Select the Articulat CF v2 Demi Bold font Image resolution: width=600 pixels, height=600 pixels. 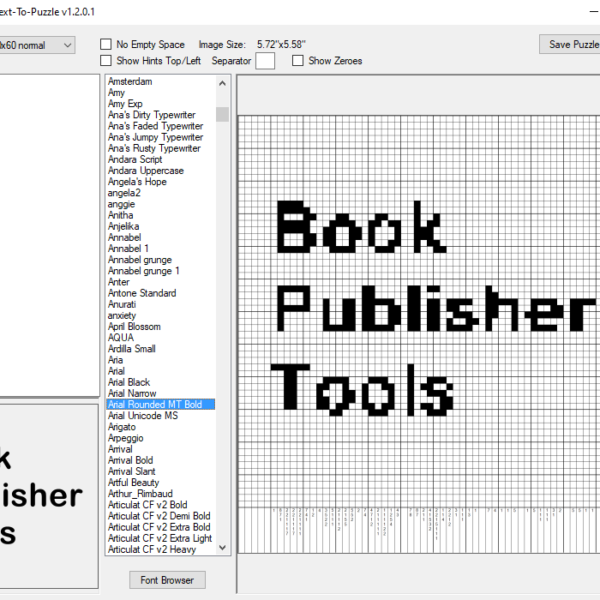pyautogui.click(x=161, y=516)
